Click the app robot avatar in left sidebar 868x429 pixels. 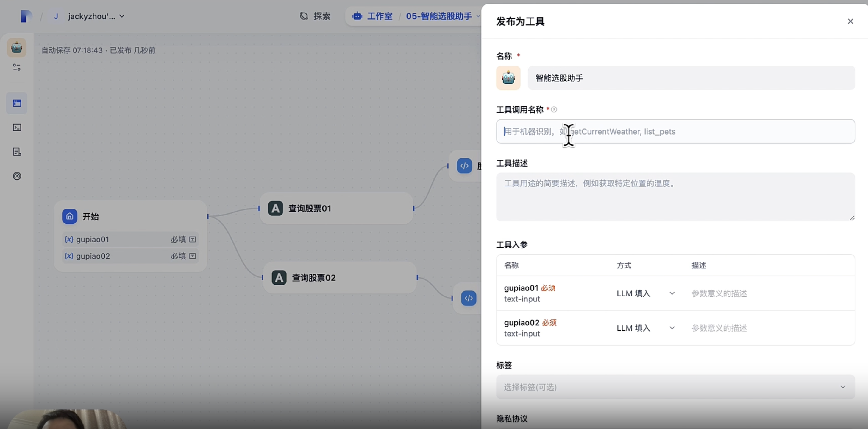point(16,48)
